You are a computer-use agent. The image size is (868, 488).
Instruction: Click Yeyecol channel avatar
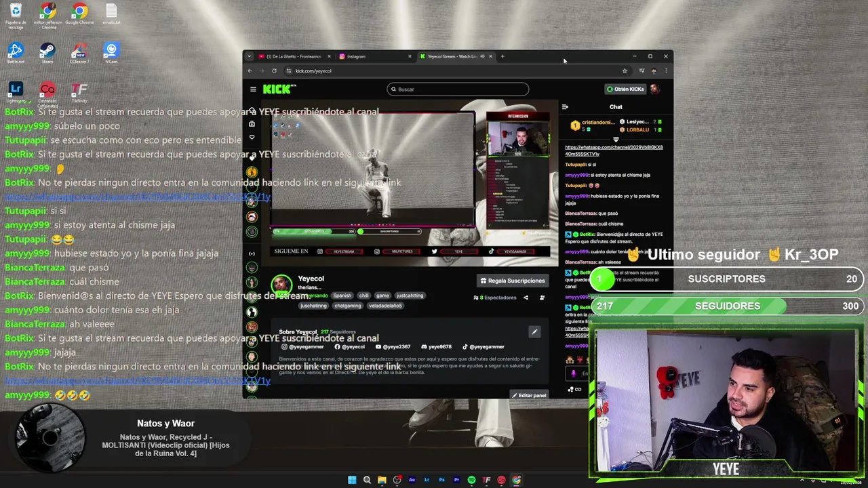[x=281, y=284]
